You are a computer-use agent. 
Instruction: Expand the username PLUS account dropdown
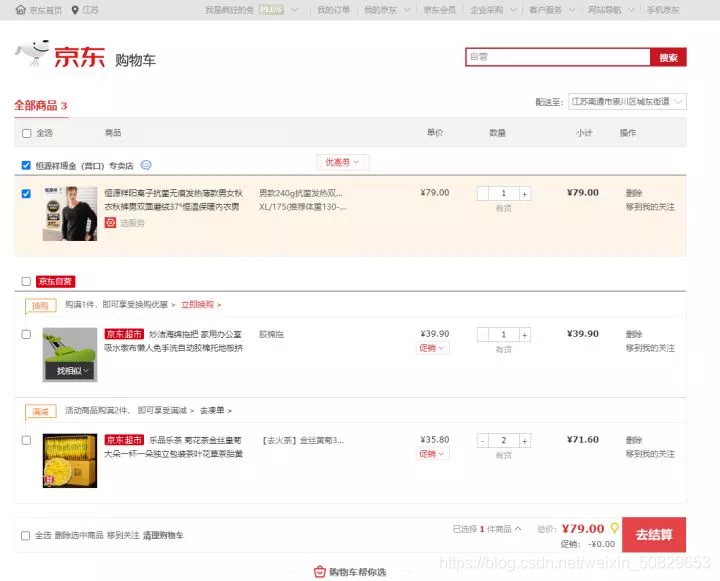(295, 10)
